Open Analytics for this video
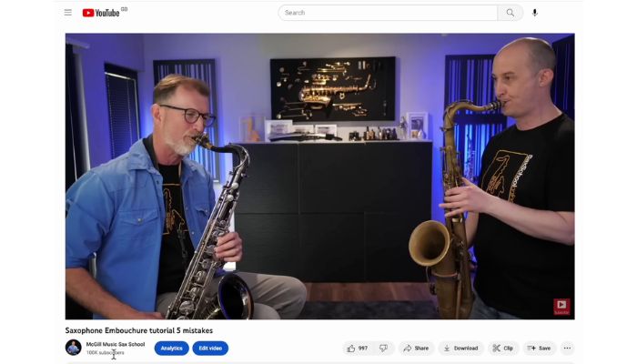637x364 pixels. click(171, 349)
